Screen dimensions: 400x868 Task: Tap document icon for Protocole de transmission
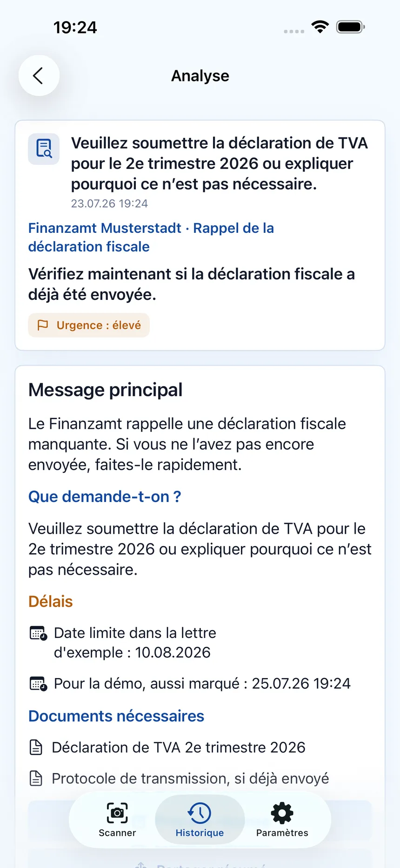36,778
